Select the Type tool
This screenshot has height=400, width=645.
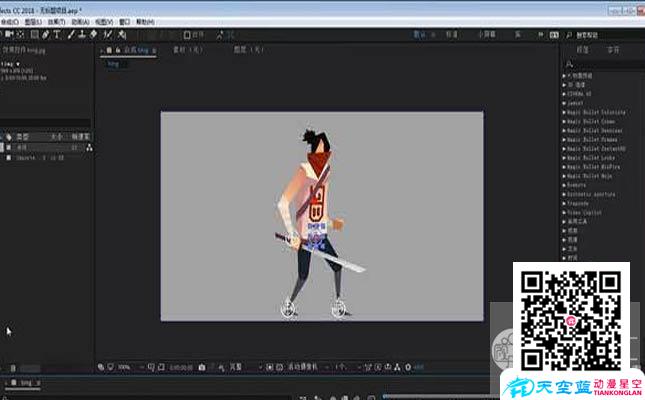tap(57, 35)
